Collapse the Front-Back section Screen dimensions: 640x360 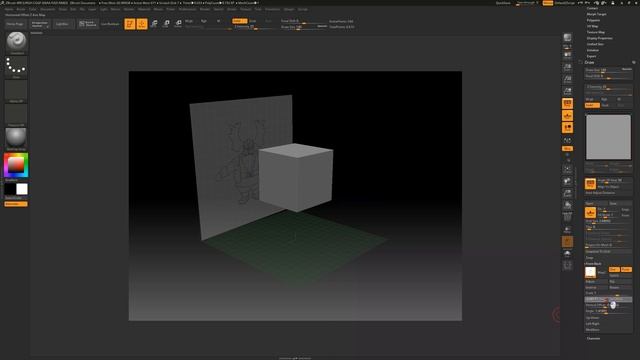coord(593,264)
